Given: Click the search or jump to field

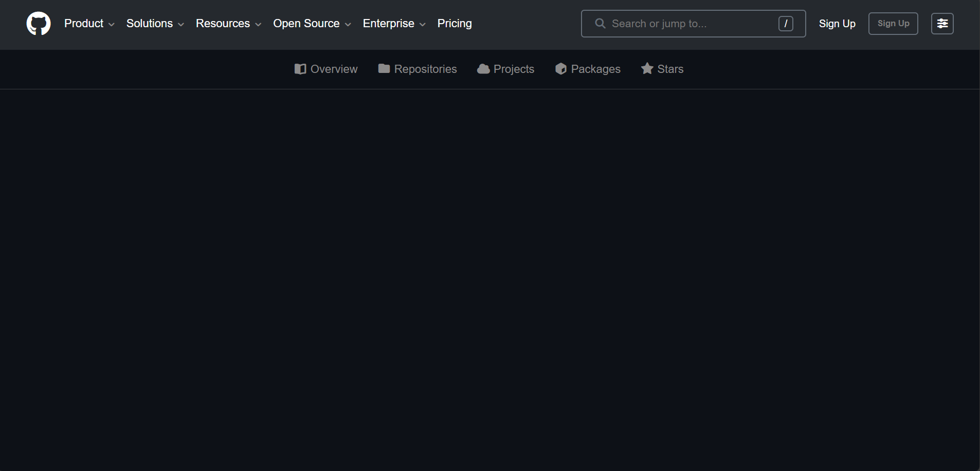Looking at the screenshot, I should pos(684,23).
